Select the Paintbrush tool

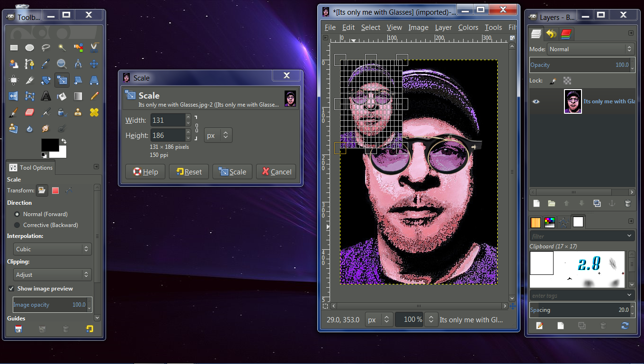[14, 112]
